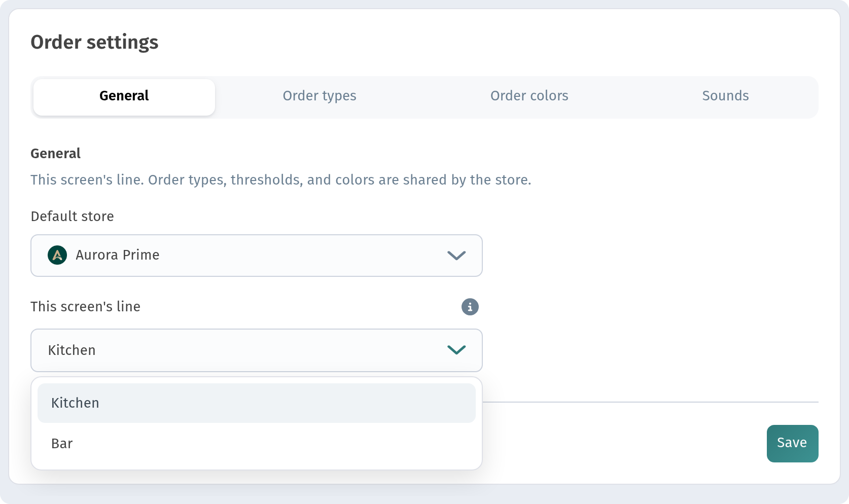849x504 pixels.
Task: Click the info icon beside This screen's line
Action: (x=470, y=307)
